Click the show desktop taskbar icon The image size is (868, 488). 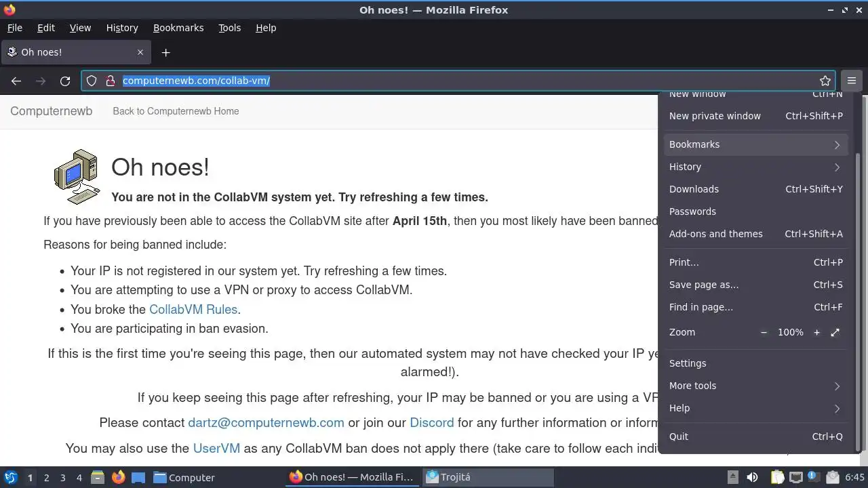tap(138, 477)
